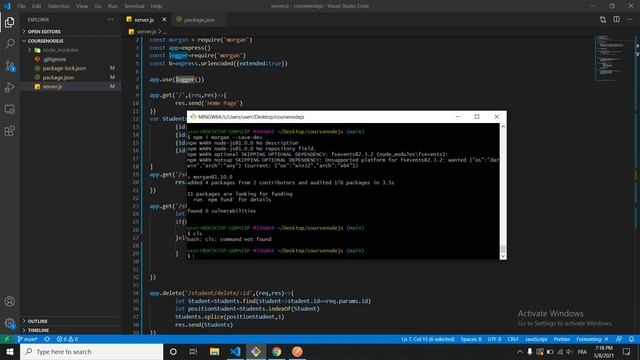Close the server.js editor tab

164,20
